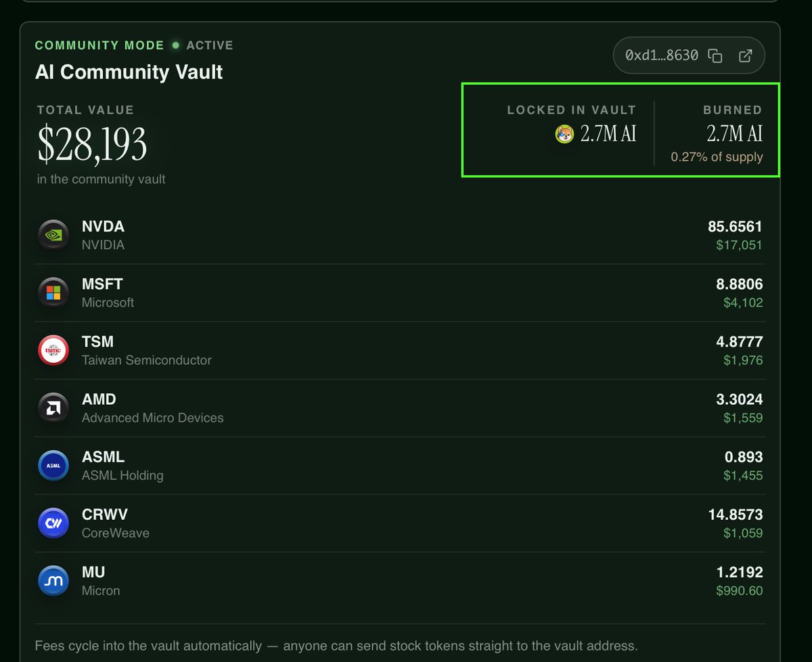Select the ASML ticker label
Screen dimensions: 812x662
point(103,457)
